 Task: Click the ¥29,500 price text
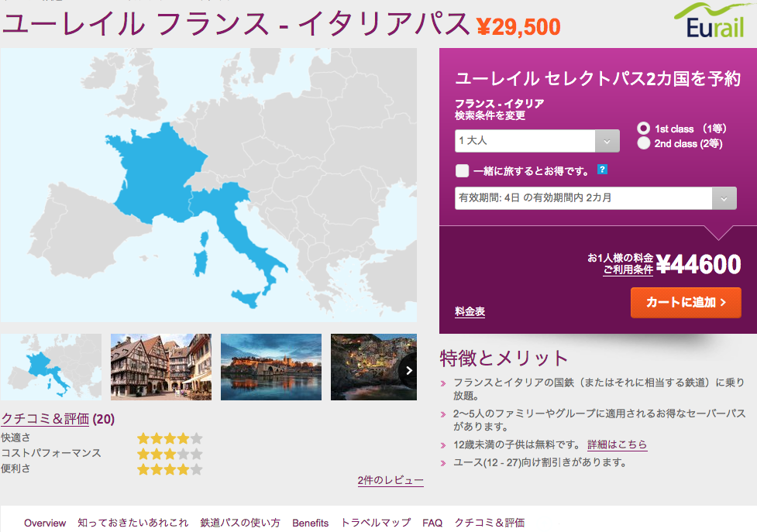click(x=518, y=26)
